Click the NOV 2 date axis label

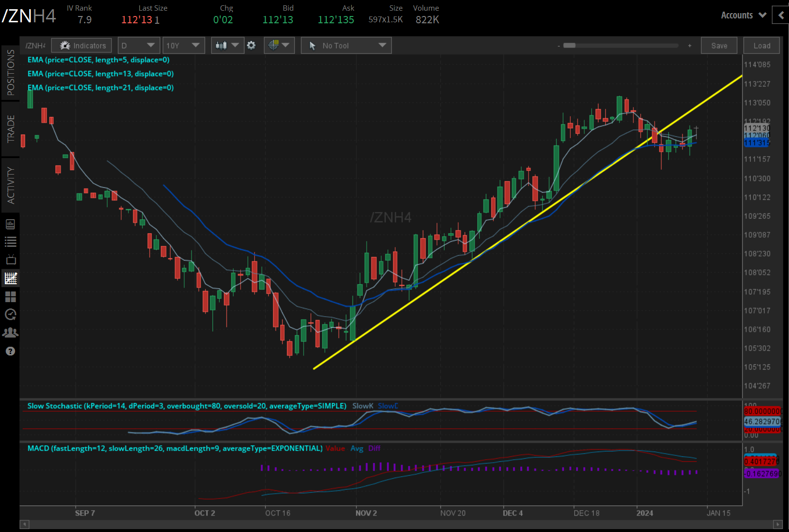tap(366, 513)
